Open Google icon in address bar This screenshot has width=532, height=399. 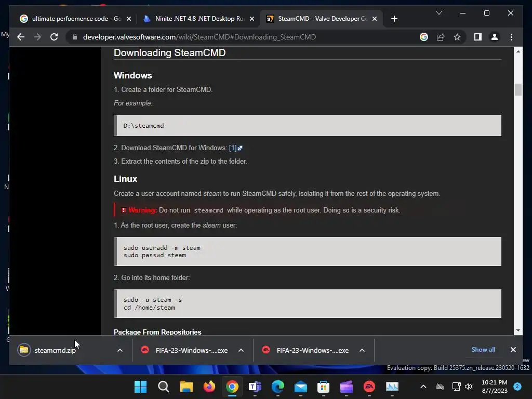pos(424,37)
